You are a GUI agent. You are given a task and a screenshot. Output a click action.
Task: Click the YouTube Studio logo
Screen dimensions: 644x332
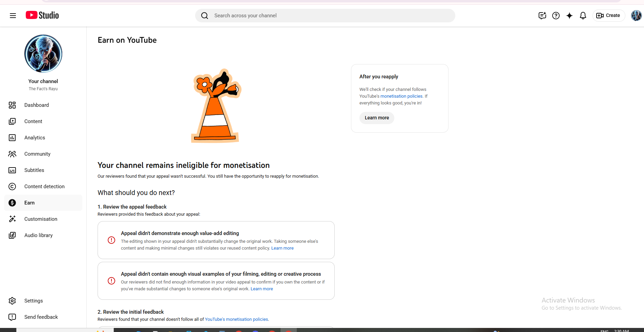(x=42, y=15)
